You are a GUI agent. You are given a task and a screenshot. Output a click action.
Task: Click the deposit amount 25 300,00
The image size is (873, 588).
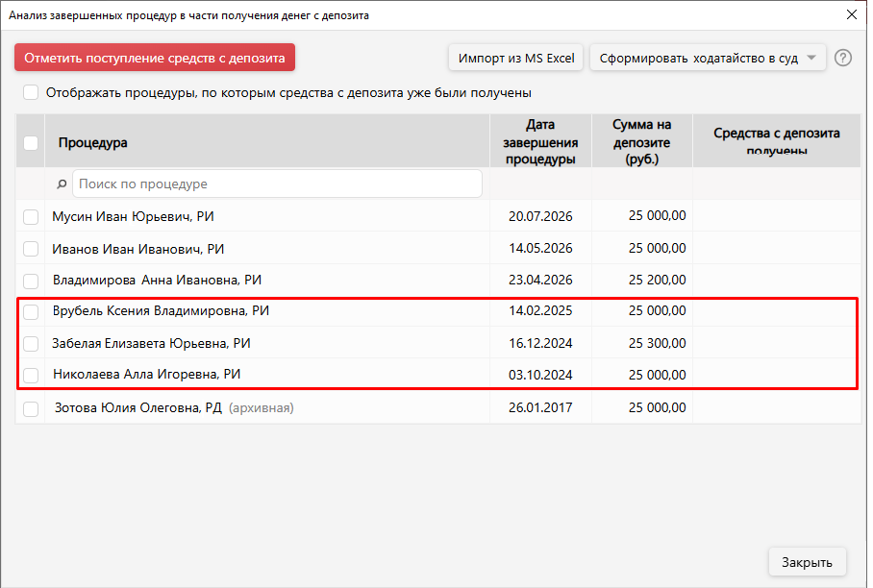[657, 343]
